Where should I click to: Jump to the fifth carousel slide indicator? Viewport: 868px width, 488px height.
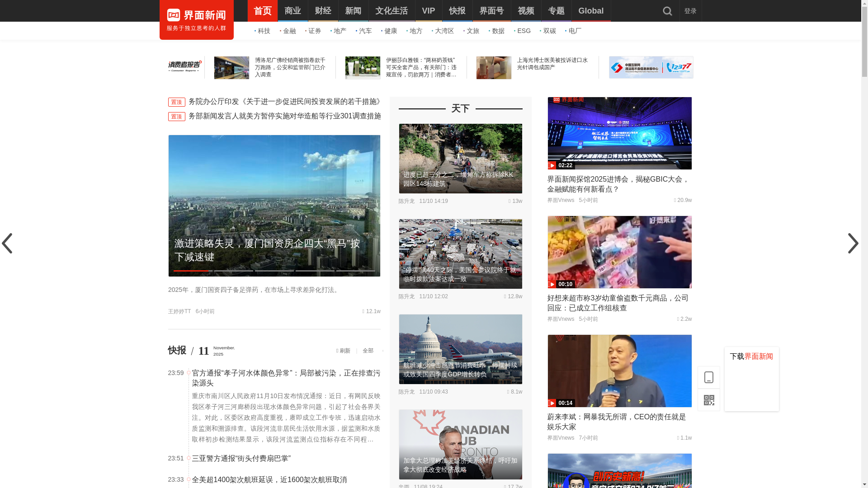pyautogui.click(x=356, y=271)
